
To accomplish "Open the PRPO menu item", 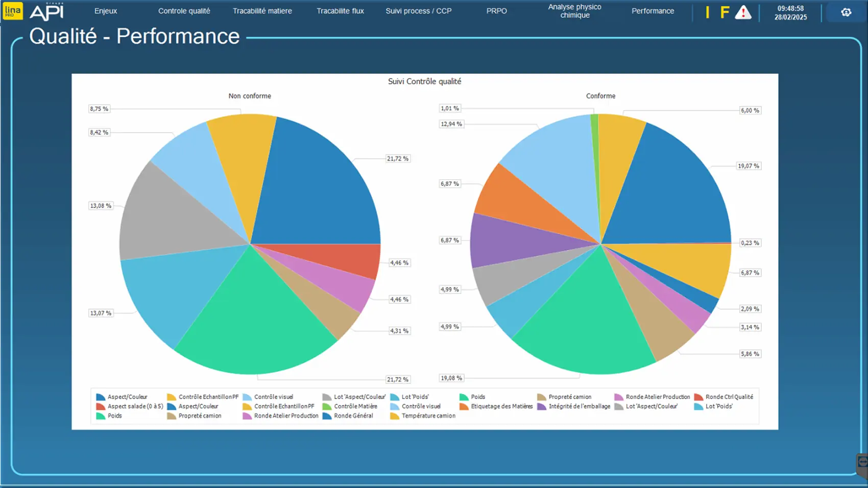I will pos(496,11).
